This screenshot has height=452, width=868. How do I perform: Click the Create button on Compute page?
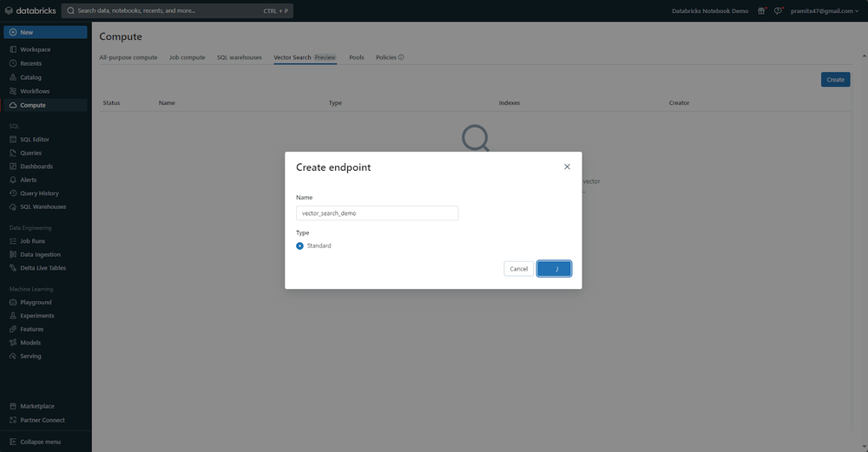(835, 80)
